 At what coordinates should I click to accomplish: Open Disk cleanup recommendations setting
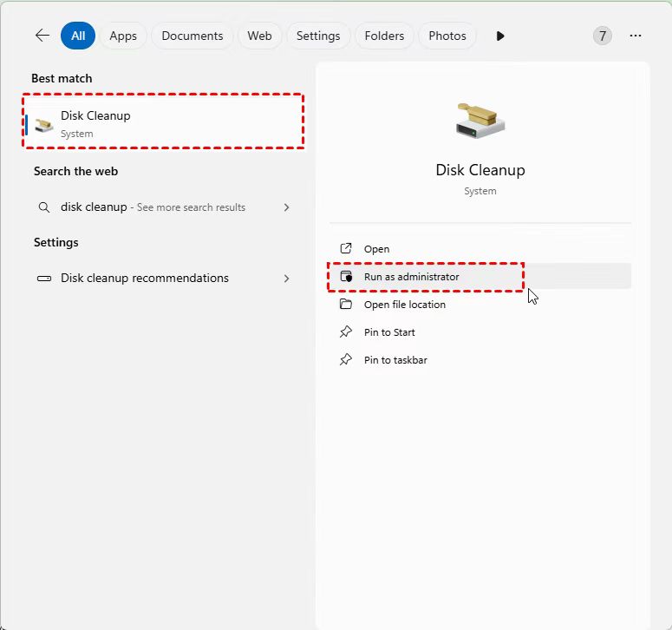click(x=144, y=279)
